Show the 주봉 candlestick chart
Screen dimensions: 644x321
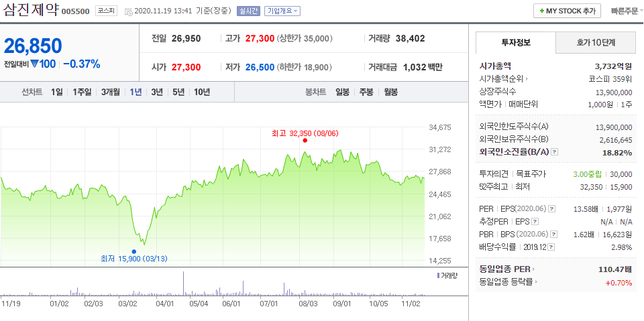[x=366, y=92]
